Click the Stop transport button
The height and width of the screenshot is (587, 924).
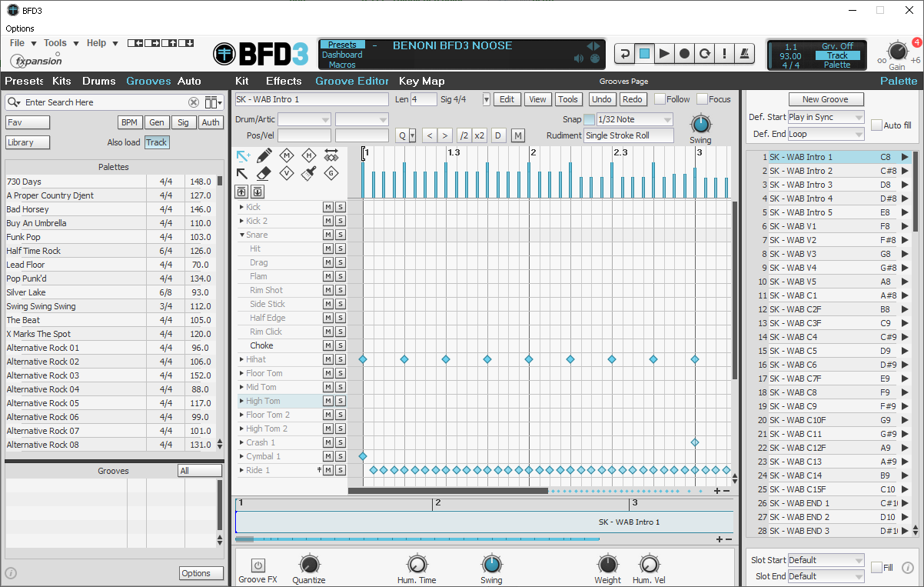pyautogui.click(x=644, y=54)
